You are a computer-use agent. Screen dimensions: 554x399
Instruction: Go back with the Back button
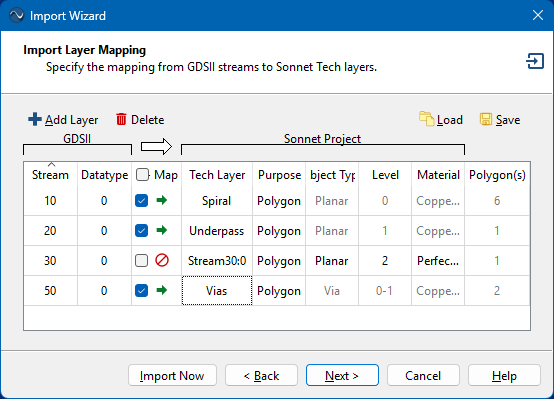pyautogui.click(x=261, y=375)
